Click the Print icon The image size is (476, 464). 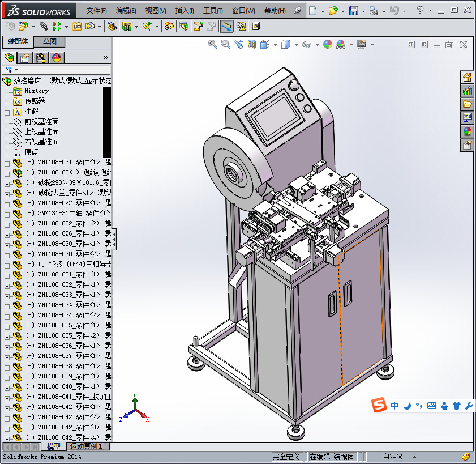[374, 11]
